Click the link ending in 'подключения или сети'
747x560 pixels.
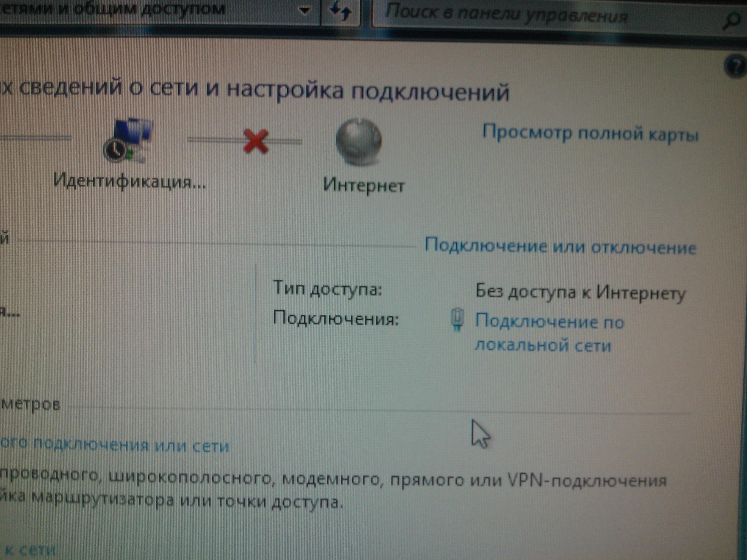[x=114, y=445]
